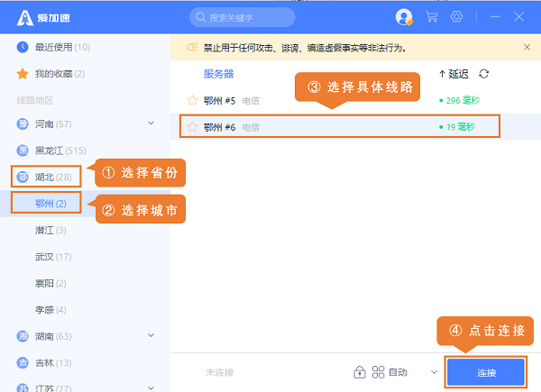The width and height of the screenshot is (541, 392).
Task: Favorite the 鄂州 #5 server star
Action: click(192, 100)
